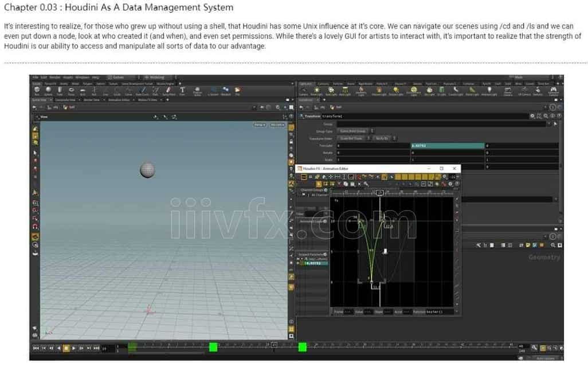The height and width of the screenshot is (370, 588).
Task: Switch to the Motion FX View pane tab
Action: (x=148, y=100)
